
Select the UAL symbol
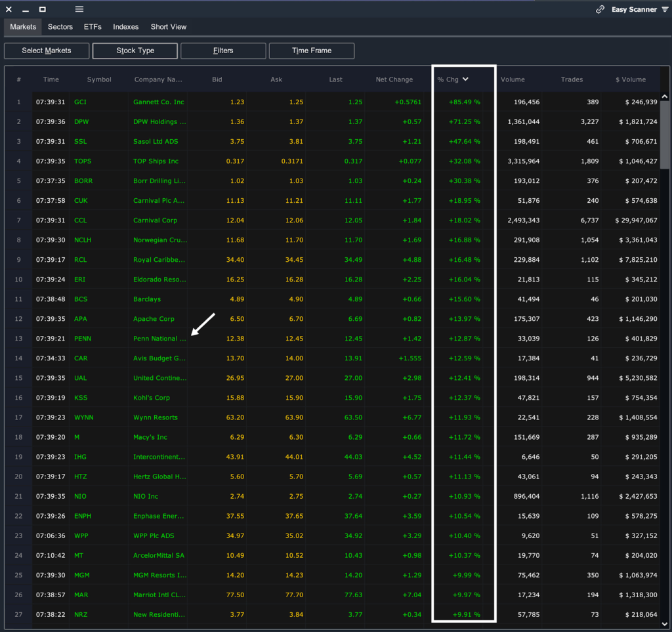[80, 378]
